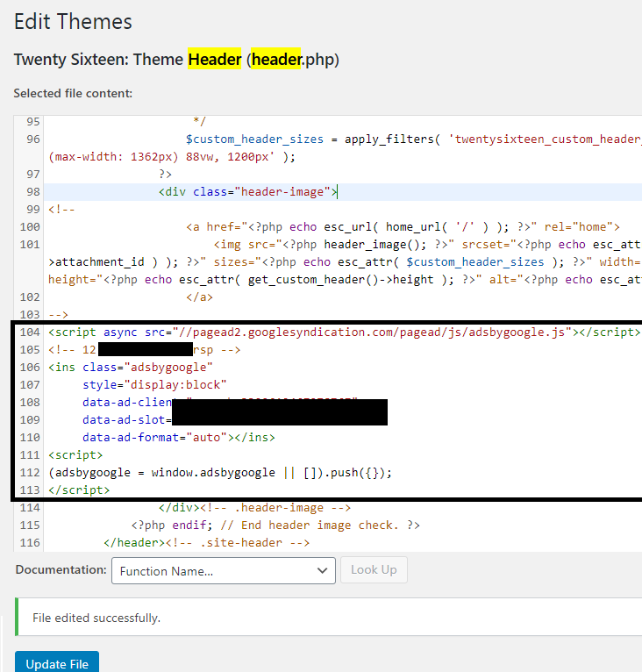
Task: Click the Documentation label
Action: [61, 569]
